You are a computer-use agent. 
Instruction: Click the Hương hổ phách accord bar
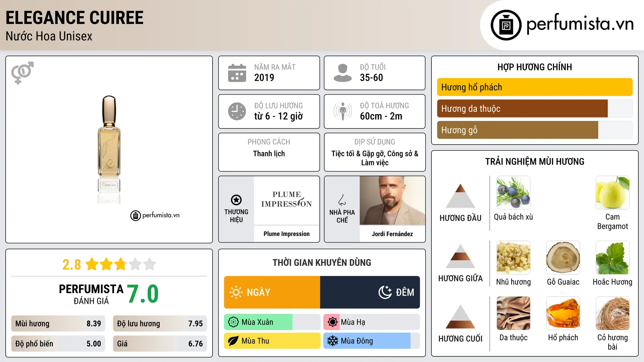pos(535,87)
